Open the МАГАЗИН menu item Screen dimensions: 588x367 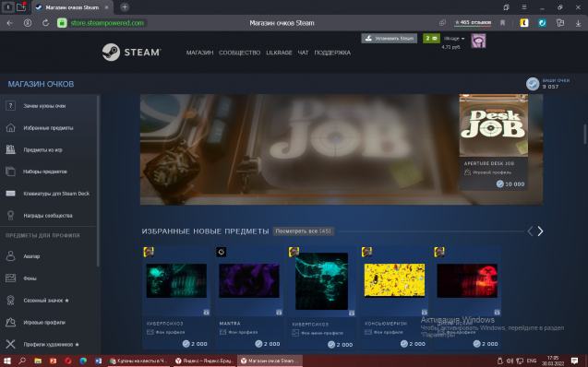[x=199, y=53]
